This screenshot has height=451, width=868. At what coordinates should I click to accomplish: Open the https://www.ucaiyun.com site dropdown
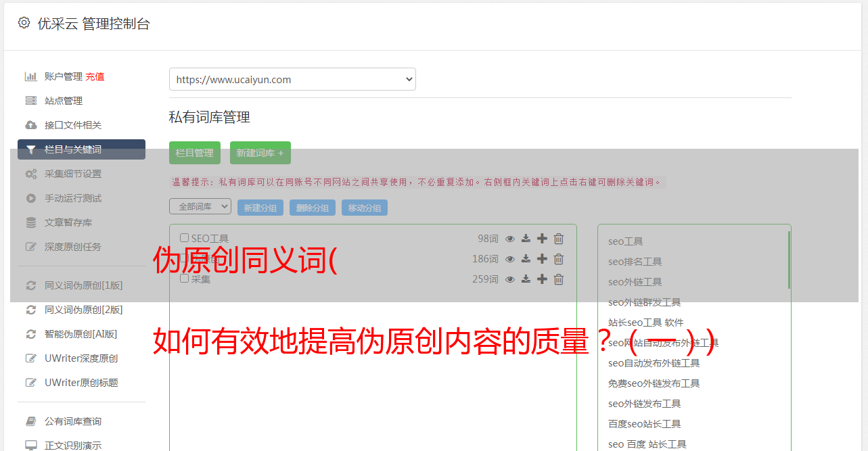point(292,79)
